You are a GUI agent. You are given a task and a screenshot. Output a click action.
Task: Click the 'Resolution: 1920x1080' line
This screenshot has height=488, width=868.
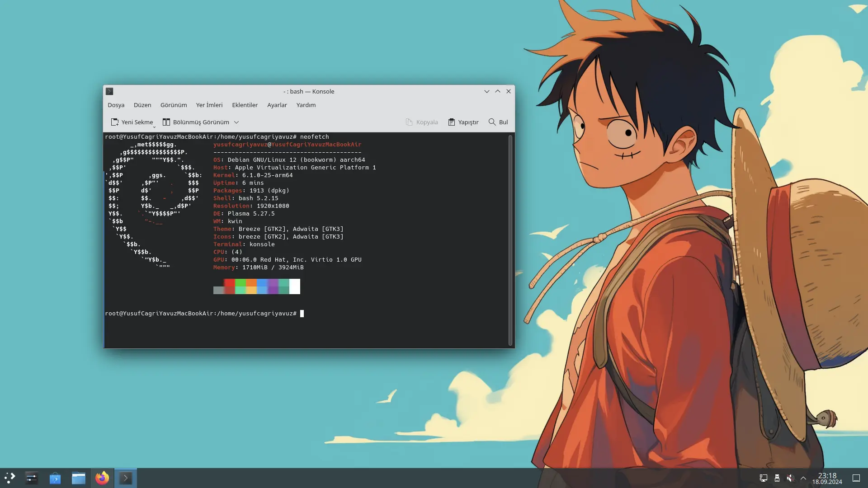251,206
